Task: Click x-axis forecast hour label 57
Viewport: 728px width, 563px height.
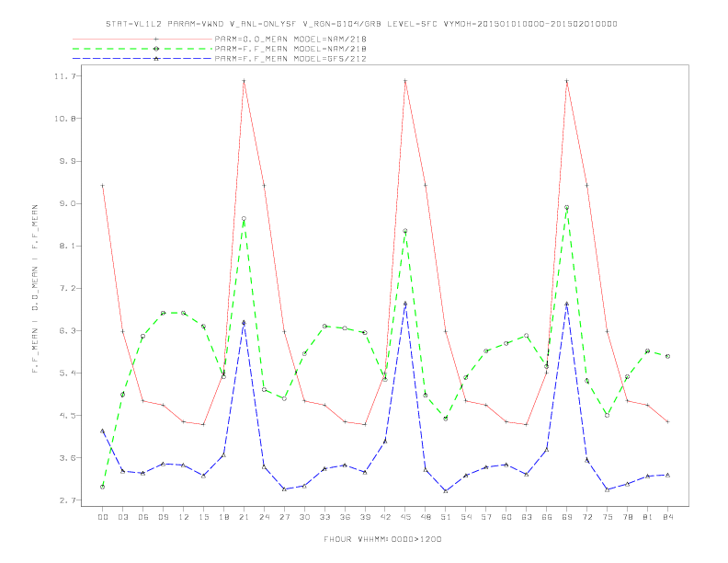Action: pyautogui.click(x=486, y=517)
